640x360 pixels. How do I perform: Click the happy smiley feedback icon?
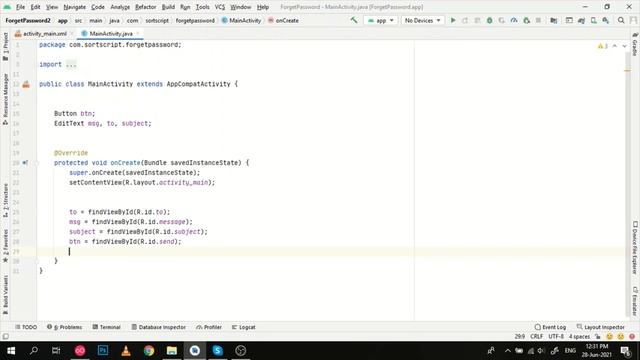(609, 336)
